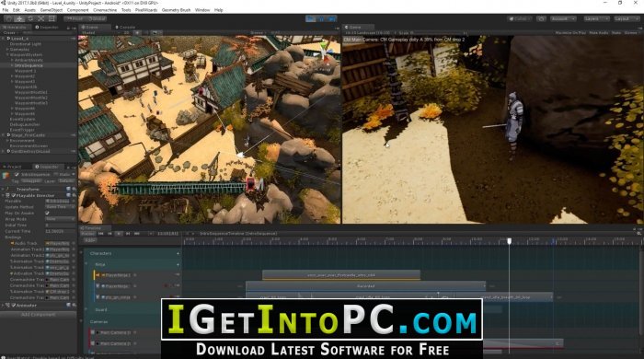Screen dimensions: 644x359
Task: Click the Timeline Add button
Action: tap(90, 240)
